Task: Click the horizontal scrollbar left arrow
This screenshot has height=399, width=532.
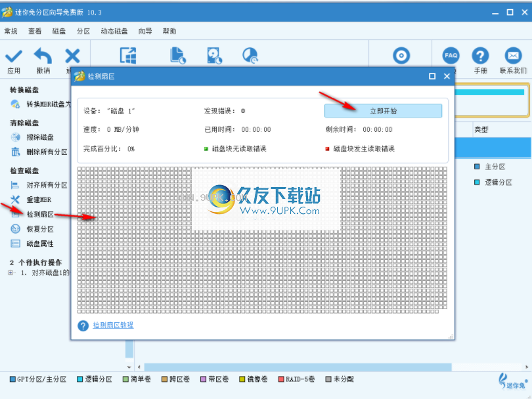Action: (139, 367)
